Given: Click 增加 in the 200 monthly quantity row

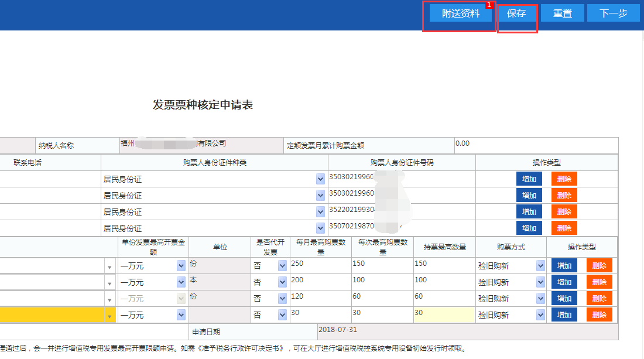Looking at the screenshot, I should tap(564, 282).
